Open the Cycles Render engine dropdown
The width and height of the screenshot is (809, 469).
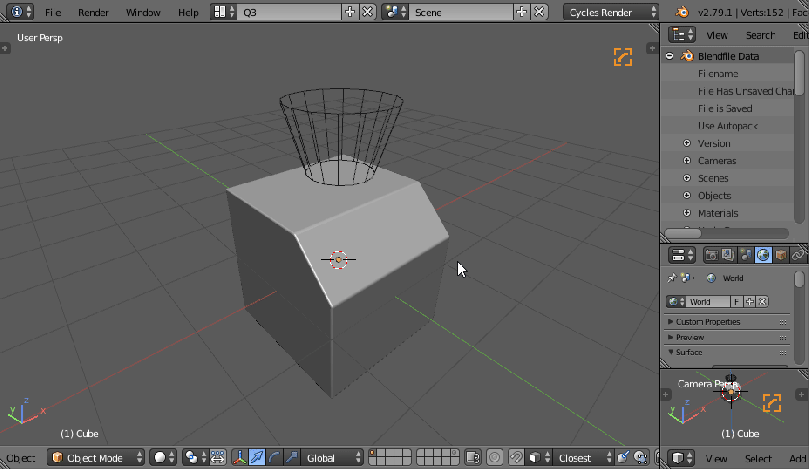[x=610, y=12]
